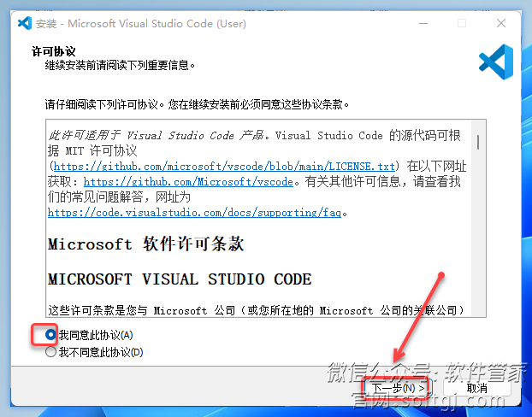Open the code.visualstudio.com FAQ link
The width and height of the screenshot is (532, 417).
(194, 213)
